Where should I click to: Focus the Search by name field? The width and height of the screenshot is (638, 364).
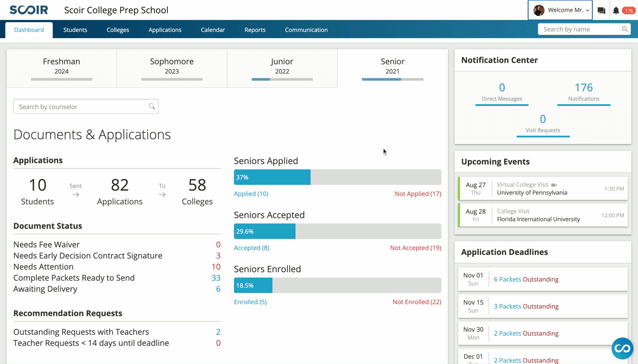[x=584, y=29]
